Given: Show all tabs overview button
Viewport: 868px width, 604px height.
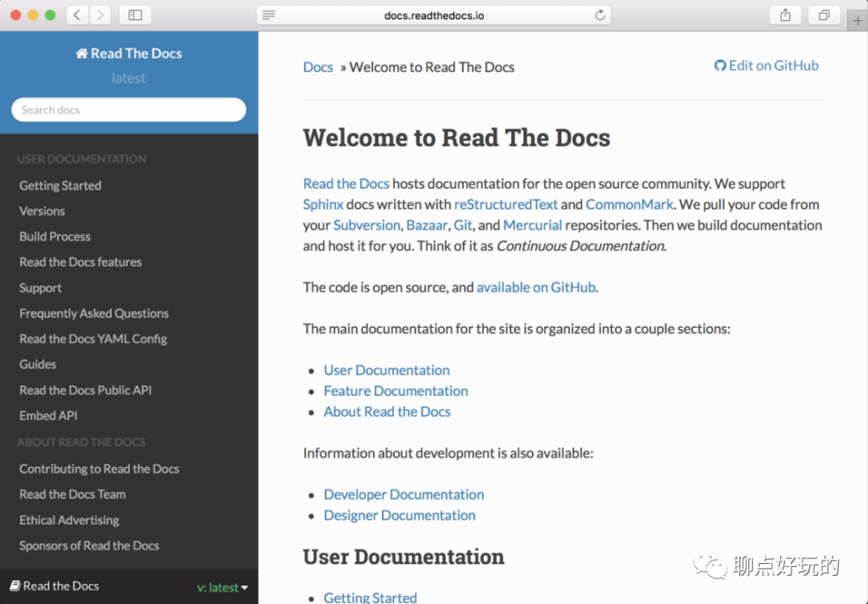Looking at the screenshot, I should [x=825, y=15].
